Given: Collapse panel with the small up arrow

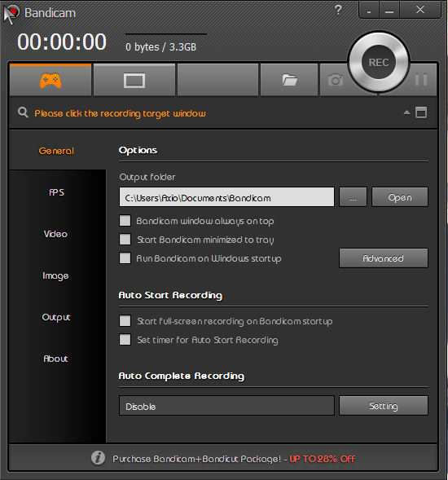Looking at the screenshot, I should click(x=406, y=112).
